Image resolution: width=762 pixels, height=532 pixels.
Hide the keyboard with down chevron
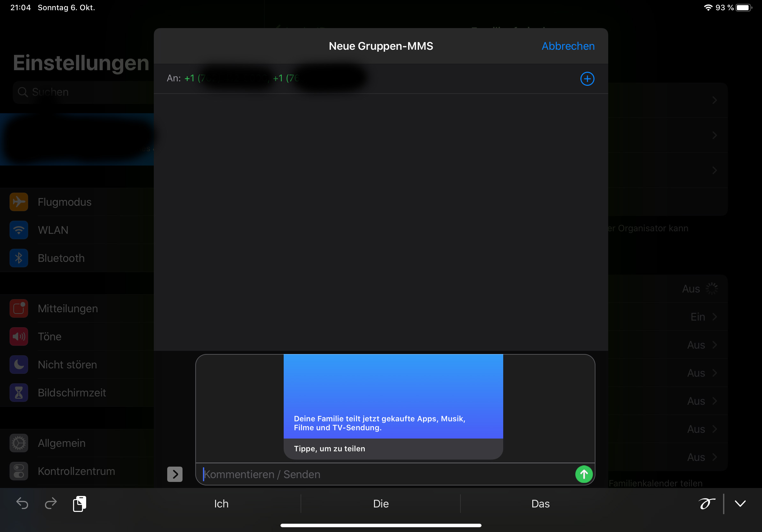click(x=740, y=503)
